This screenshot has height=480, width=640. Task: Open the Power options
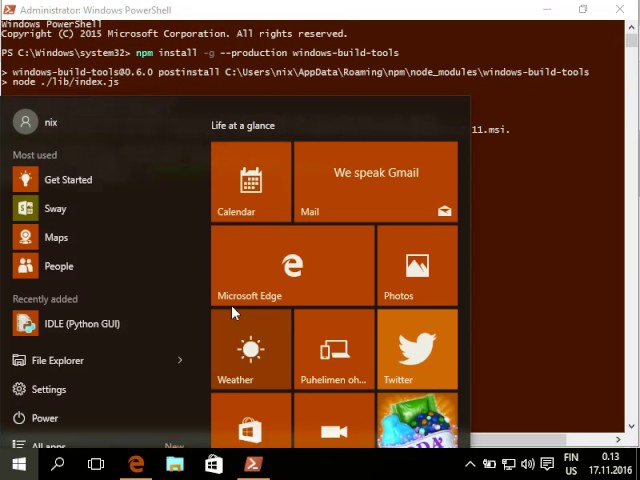click(36, 418)
